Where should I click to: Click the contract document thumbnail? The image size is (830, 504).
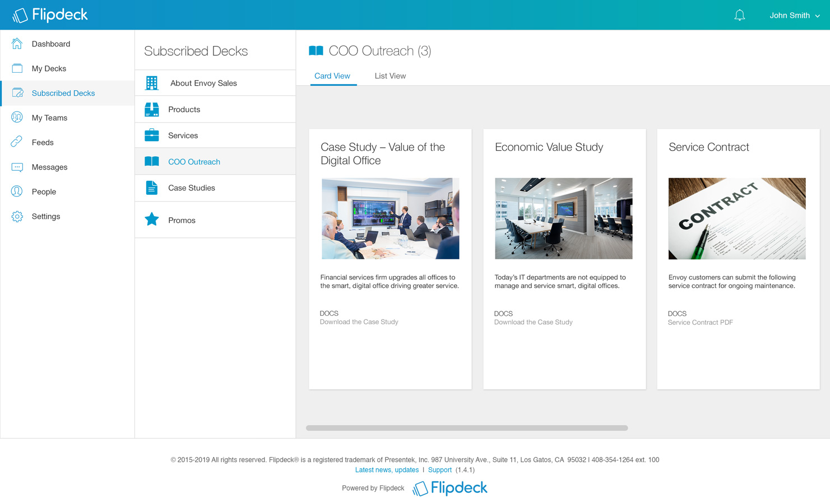point(737,218)
